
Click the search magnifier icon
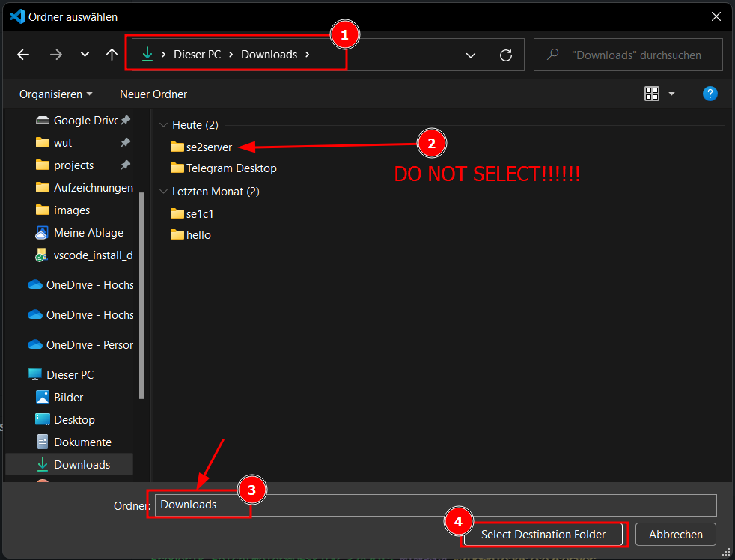point(553,55)
